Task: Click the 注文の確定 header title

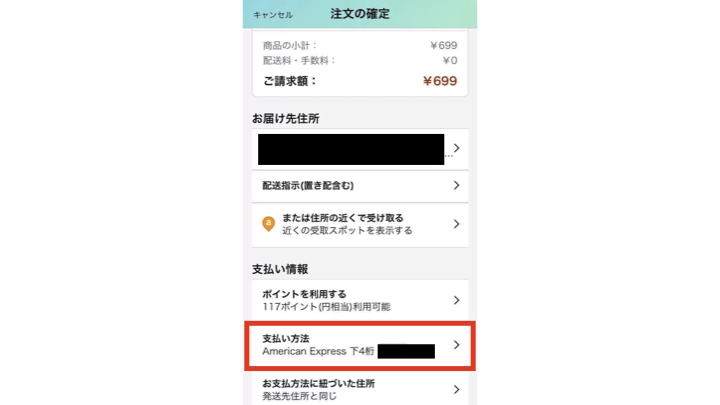Action: (x=360, y=14)
